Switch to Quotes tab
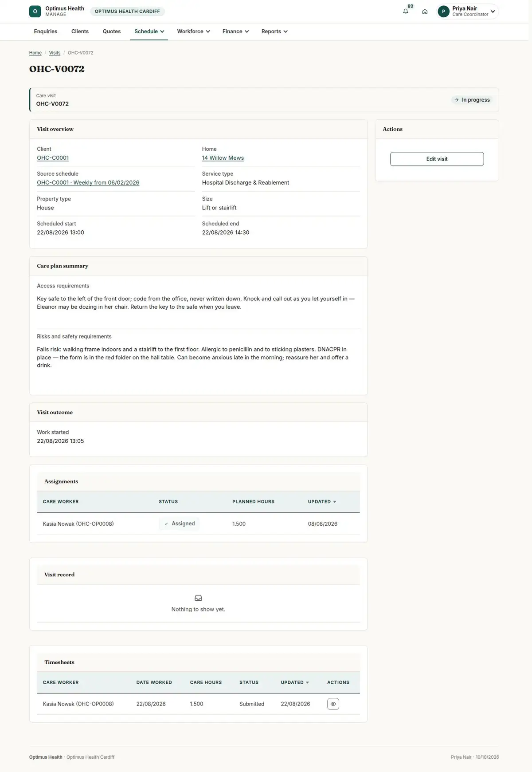 (112, 32)
